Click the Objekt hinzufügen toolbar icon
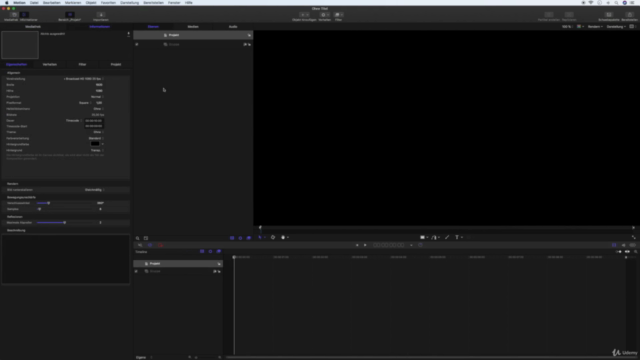This screenshot has height=360, width=640. 304,15
